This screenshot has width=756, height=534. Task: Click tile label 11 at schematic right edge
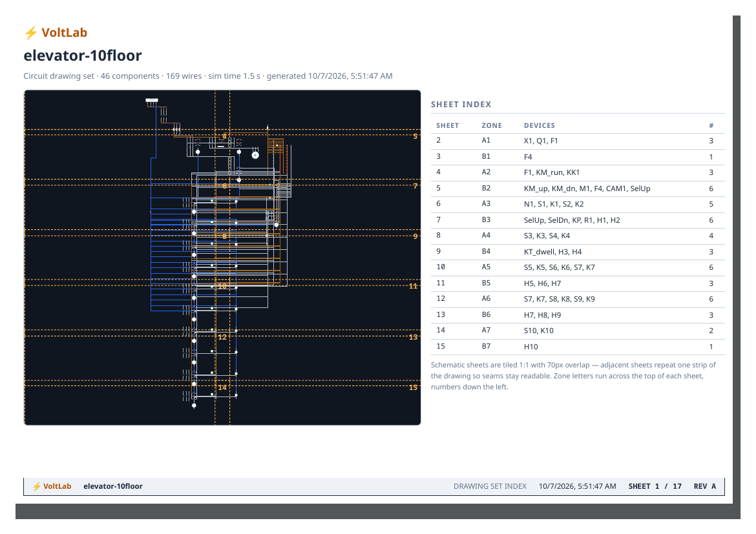(x=413, y=286)
